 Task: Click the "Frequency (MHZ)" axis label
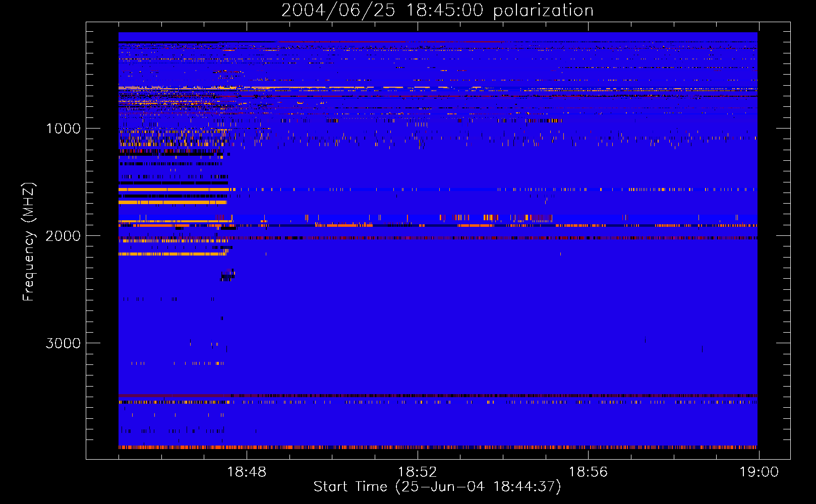coord(29,242)
